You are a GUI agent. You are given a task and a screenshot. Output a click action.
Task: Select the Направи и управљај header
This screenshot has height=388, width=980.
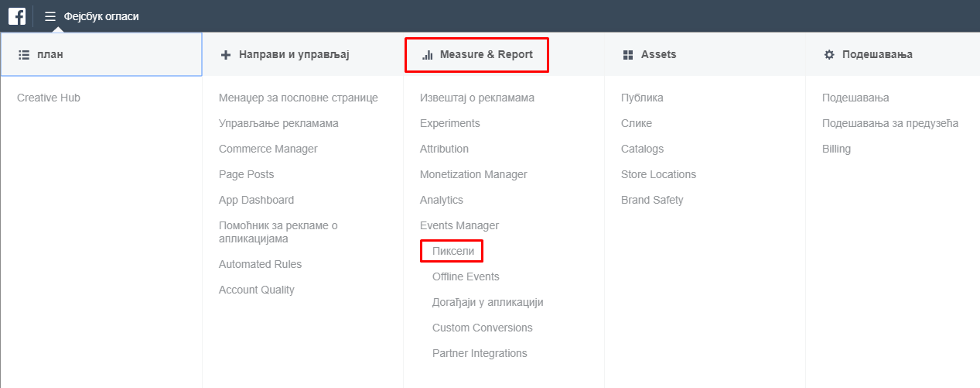pos(302,54)
